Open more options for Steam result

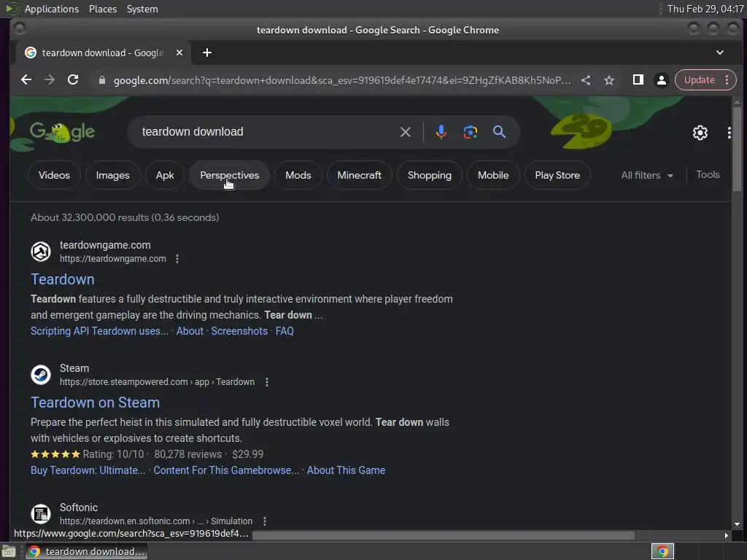pyautogui.click(x=267, y=382)
